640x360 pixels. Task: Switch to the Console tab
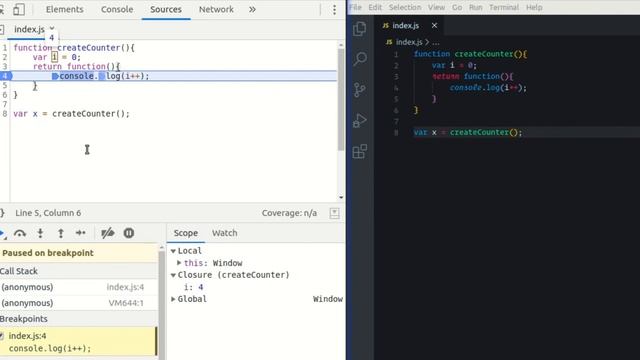pyautogui.click(x=117, y=9)
